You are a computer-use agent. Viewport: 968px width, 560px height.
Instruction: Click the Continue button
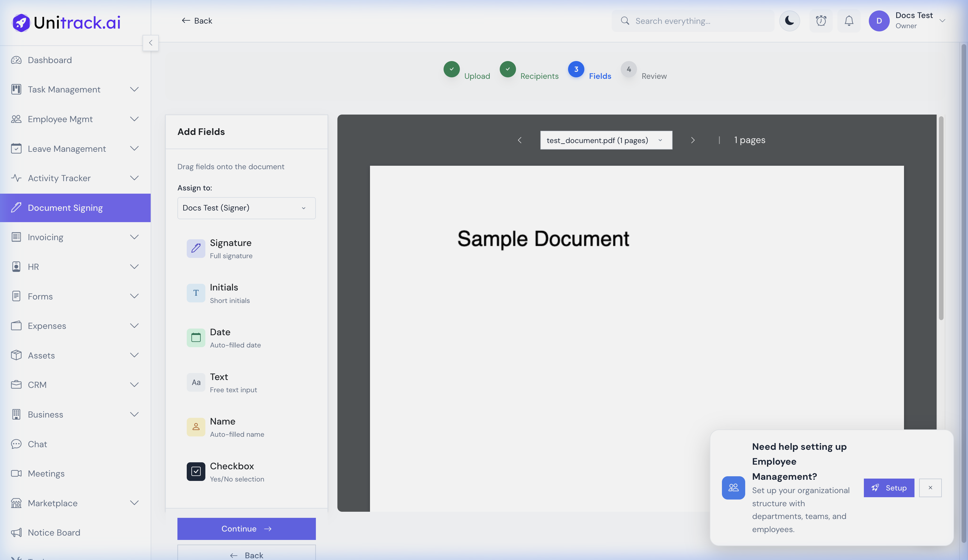click(x=246, y=529)
